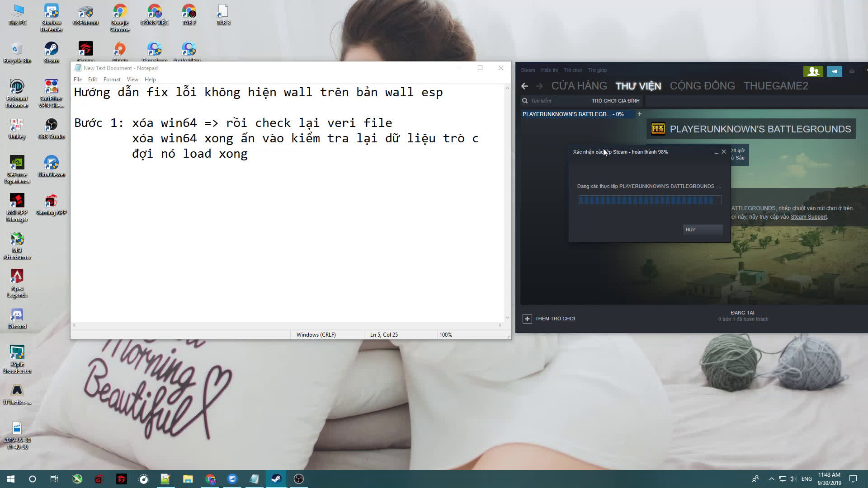Image resolution: width=868 pixels, height=488 pixels.
Task: Open the Format menu in Notepad
Action: (x=112, y=80)
